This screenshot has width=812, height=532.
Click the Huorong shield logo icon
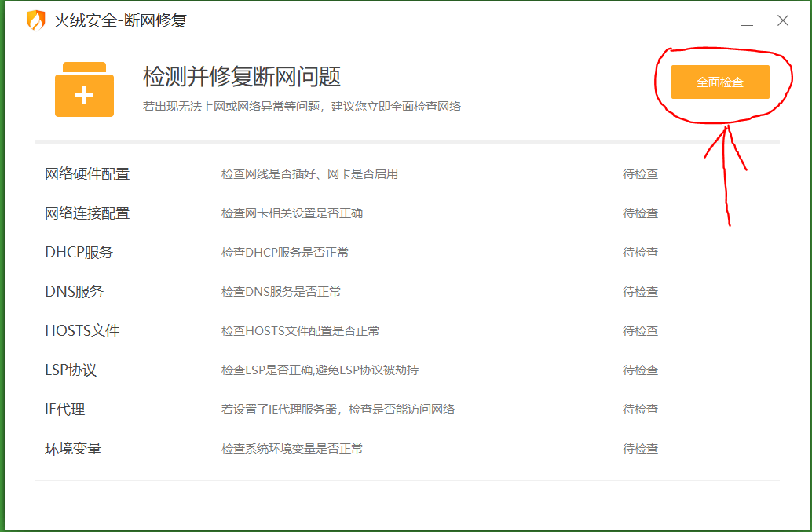(x=36, y=20)
